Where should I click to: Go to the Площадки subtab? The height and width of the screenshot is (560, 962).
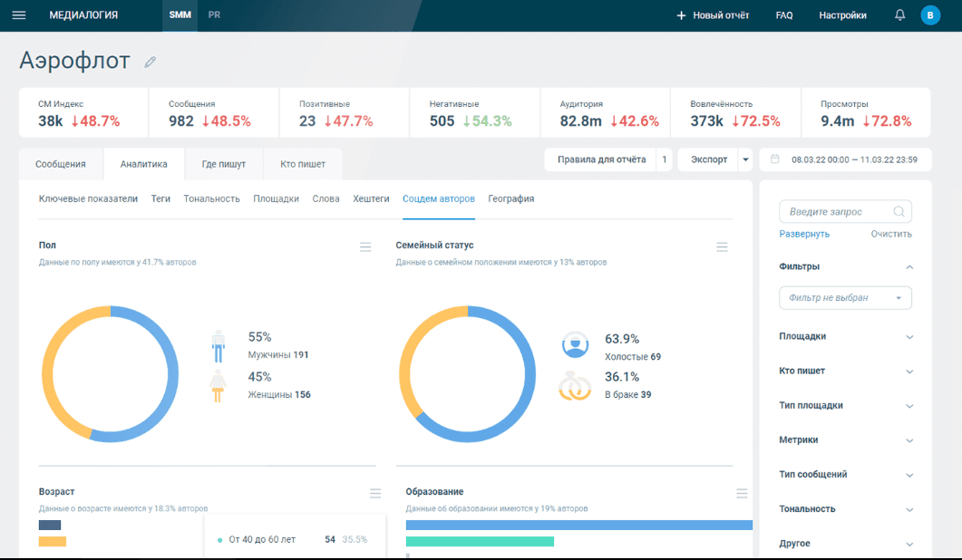point(276,198)
